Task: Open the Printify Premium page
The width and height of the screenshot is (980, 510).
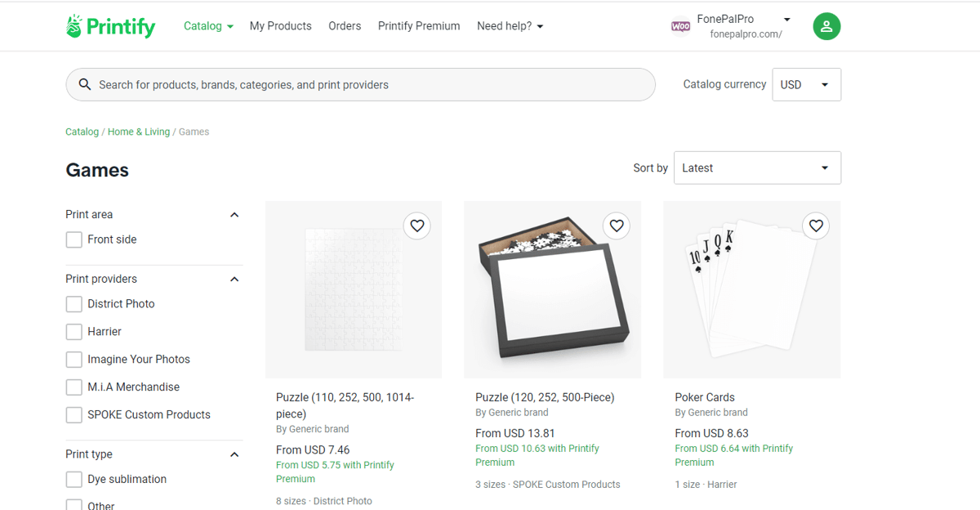Action: point(419,26)
